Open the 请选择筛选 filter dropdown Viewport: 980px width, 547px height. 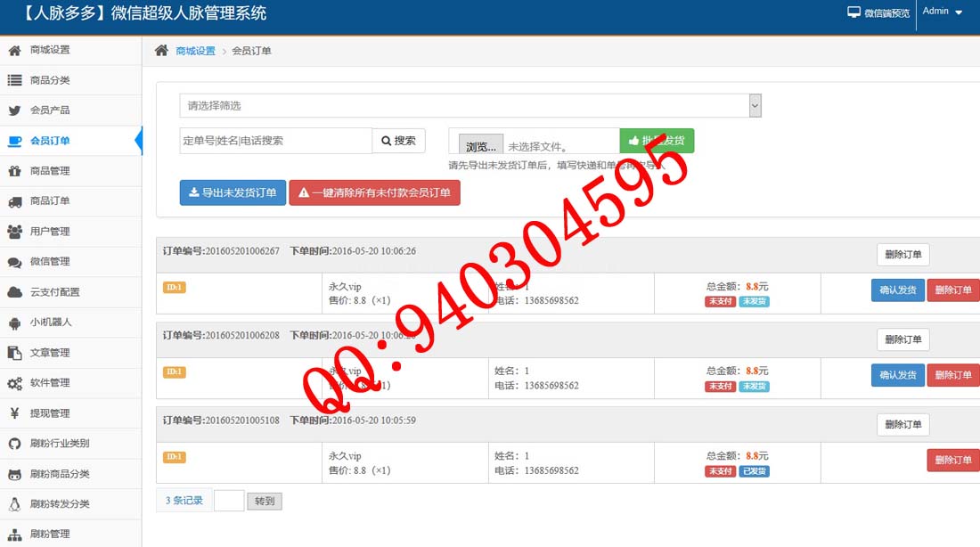pyautogui.click(x=470, y=106)
